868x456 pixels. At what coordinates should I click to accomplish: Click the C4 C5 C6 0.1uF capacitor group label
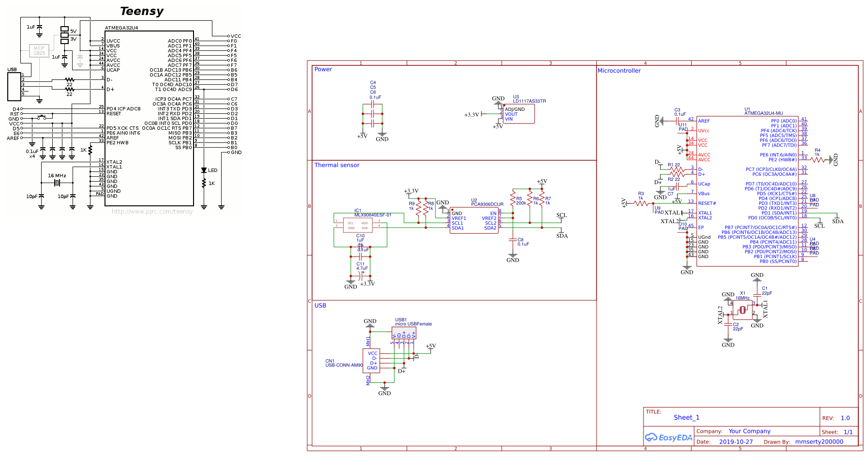tap(375, 90)
